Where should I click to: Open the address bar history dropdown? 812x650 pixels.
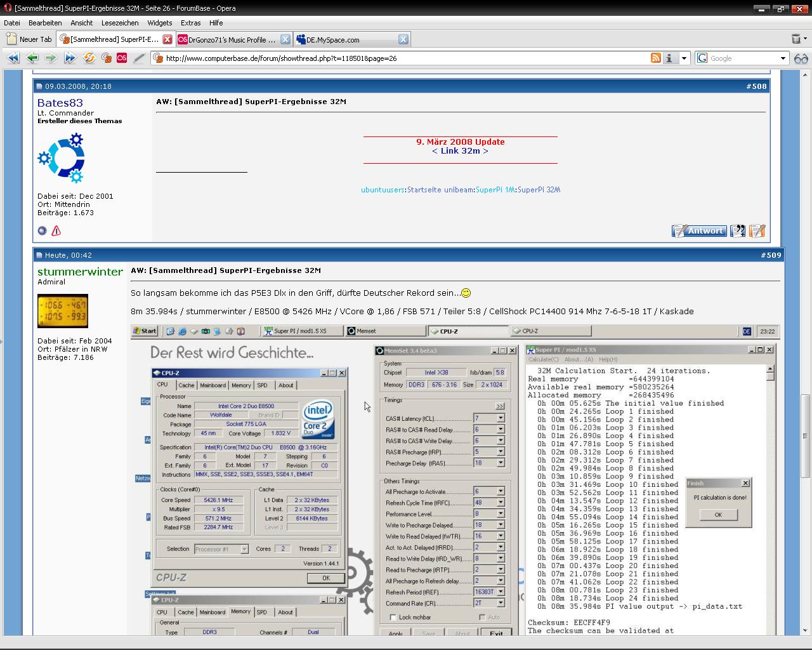tap(684, 58)
